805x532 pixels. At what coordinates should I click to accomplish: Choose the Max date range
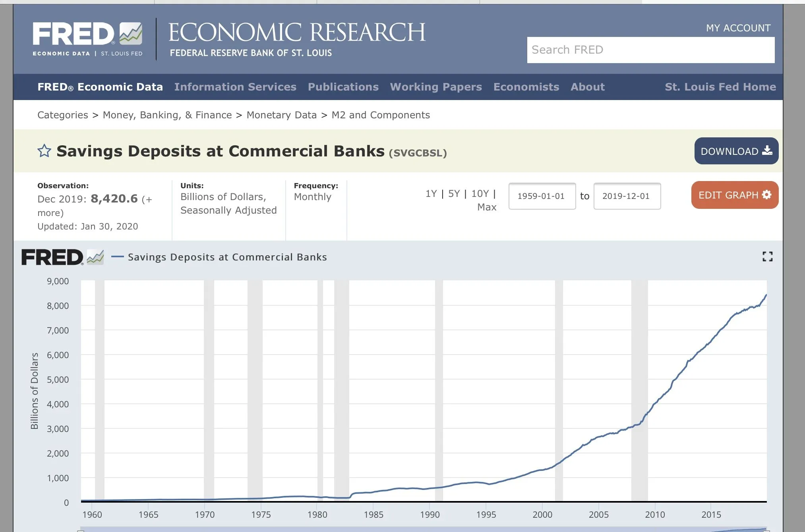point(486,207)
